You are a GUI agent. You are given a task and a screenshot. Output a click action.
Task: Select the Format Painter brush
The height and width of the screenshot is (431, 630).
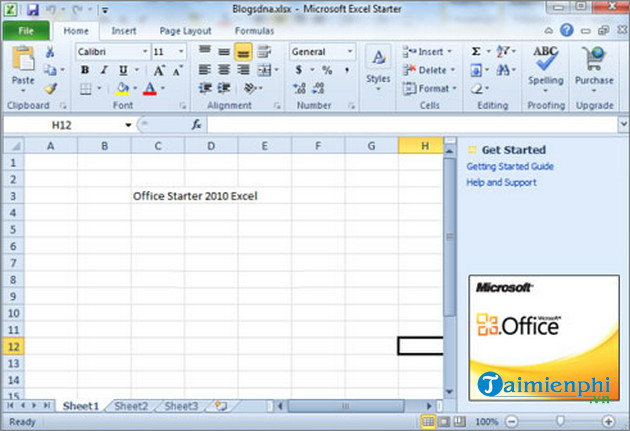pyautogui.click(x=50, y=88)
